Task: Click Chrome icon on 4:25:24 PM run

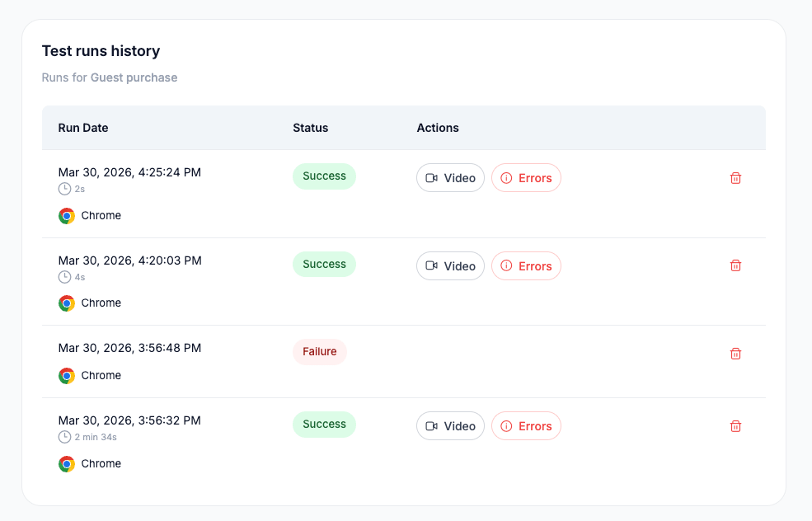Action: (67, 216)
